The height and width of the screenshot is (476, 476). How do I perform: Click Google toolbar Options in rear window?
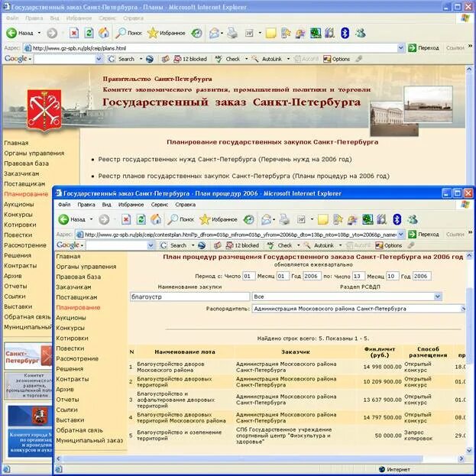(x=337, y=59)
